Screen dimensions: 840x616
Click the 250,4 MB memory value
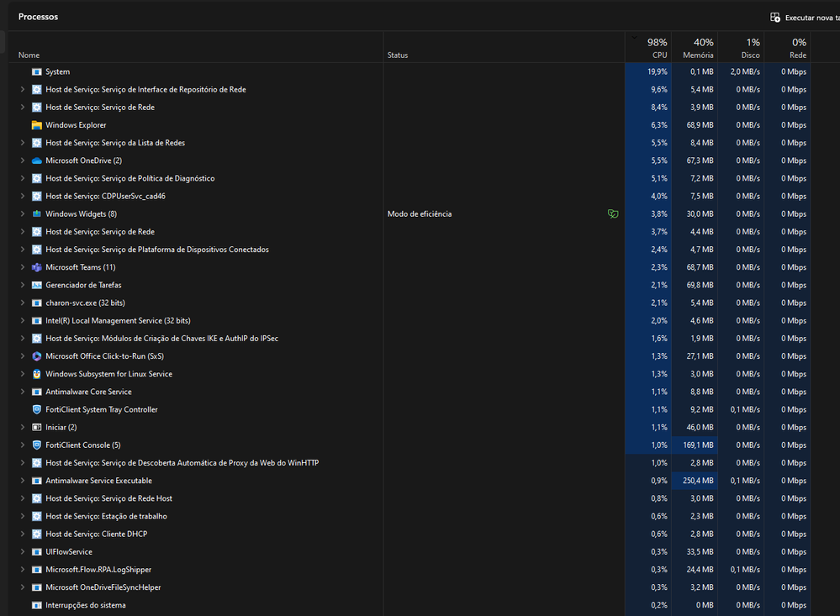(x=698, y=481)
